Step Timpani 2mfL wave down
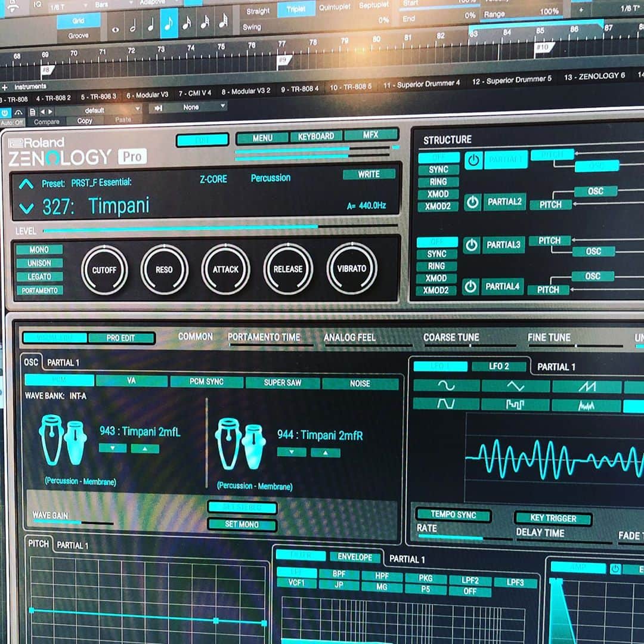The image size is (644, 644). (113, 448)
